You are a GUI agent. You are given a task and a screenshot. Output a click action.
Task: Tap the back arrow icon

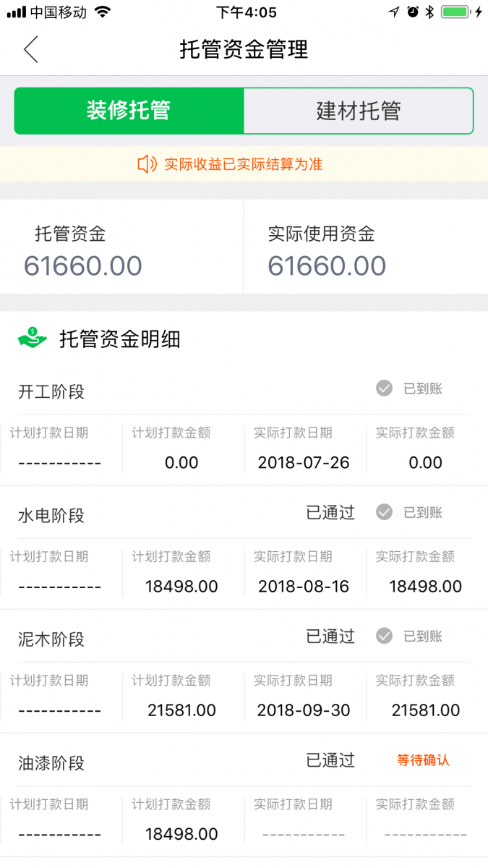[30, 49]
